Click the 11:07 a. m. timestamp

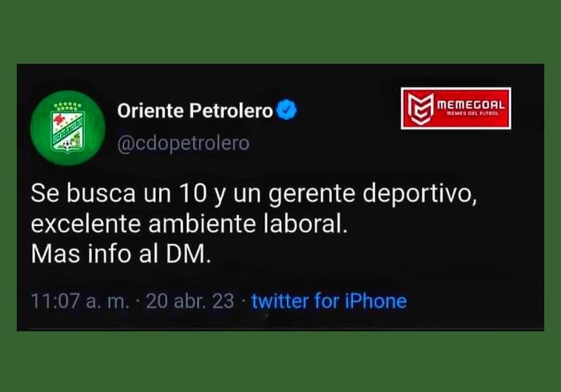click(x=79, y=301)
